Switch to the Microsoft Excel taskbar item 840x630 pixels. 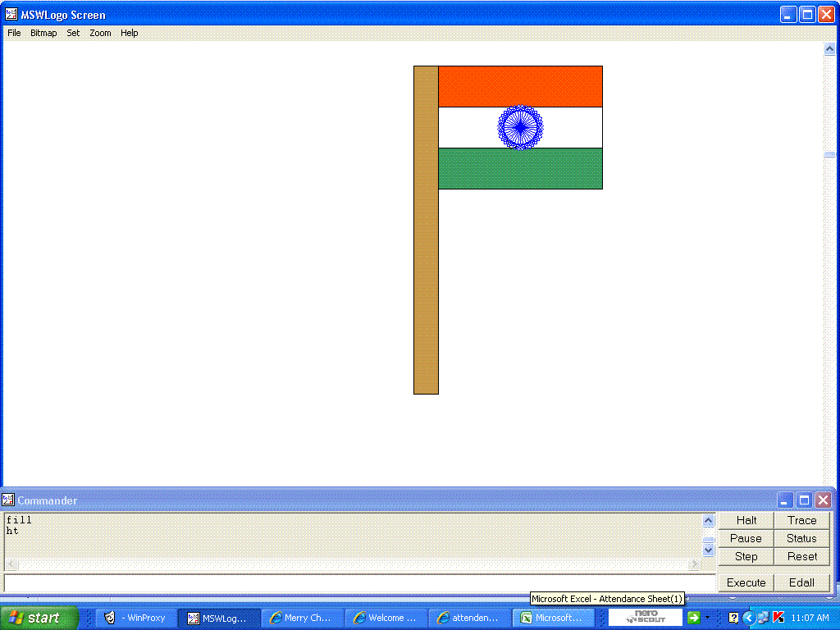(554, 618)
